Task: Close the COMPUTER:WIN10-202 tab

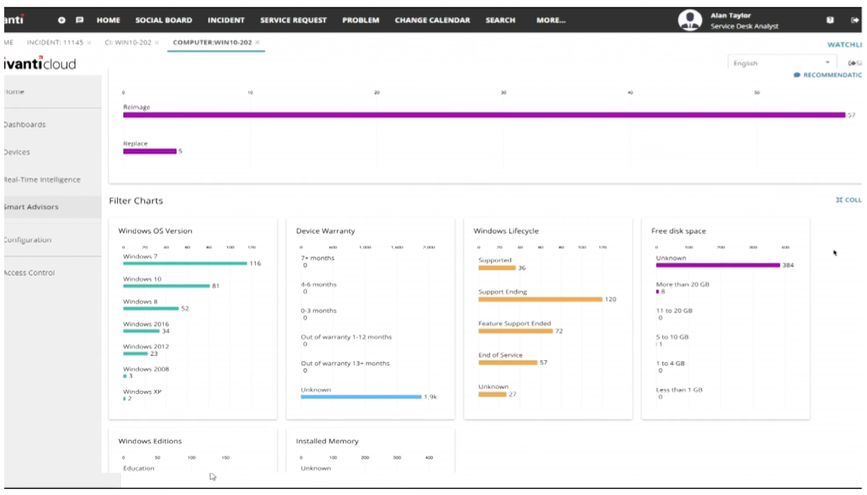Action: click(257, 43)
